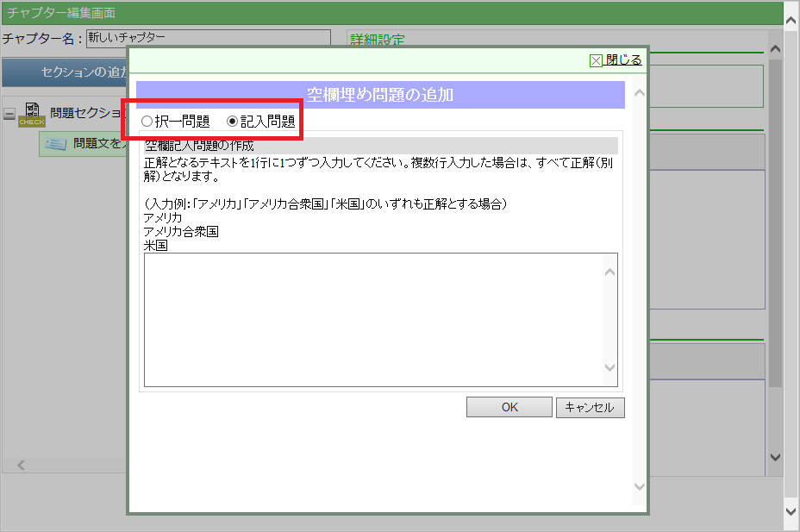Collapse the 問題セクション tree node
Viewport: 800px width, 532px height.
(9, 113)
